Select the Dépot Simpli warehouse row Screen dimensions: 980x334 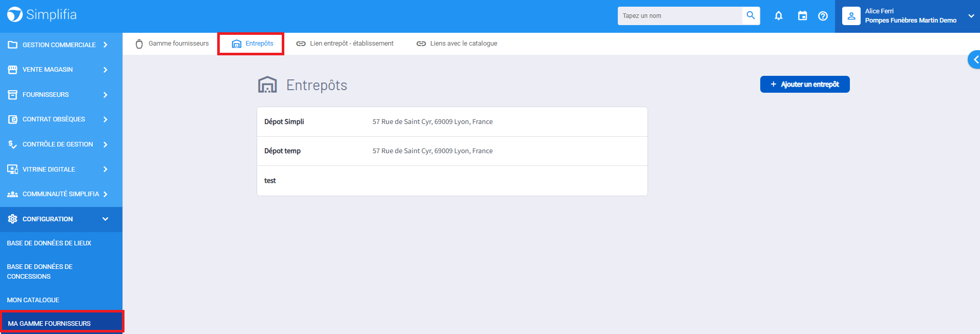click(x=452, y=122)
